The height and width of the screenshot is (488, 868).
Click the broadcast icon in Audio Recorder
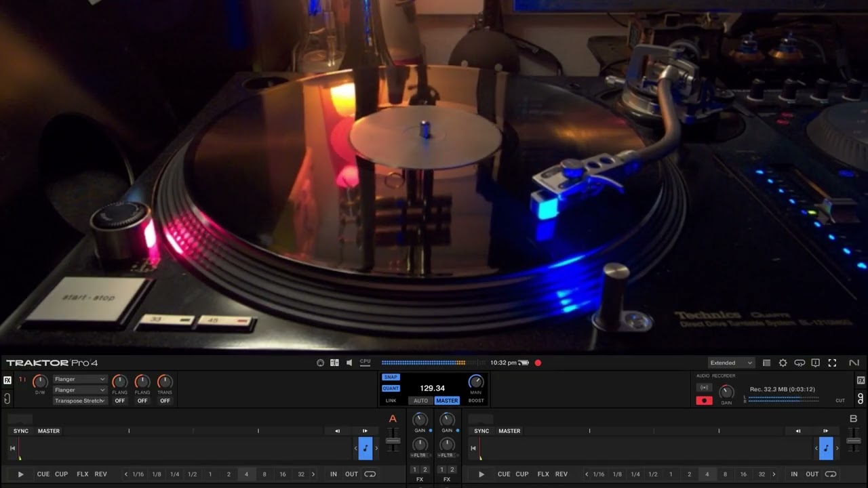coord(704,388)
